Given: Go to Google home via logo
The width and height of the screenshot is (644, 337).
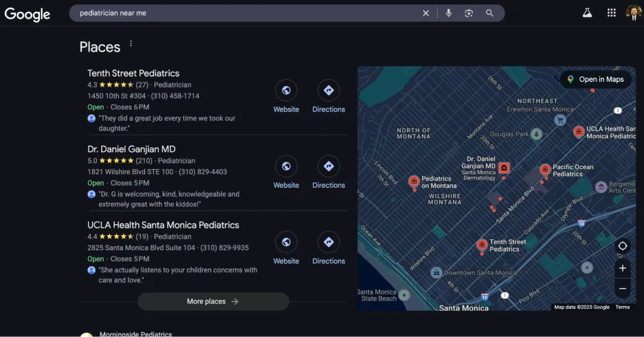Looking at the screenshot, I should click(27, 14).
